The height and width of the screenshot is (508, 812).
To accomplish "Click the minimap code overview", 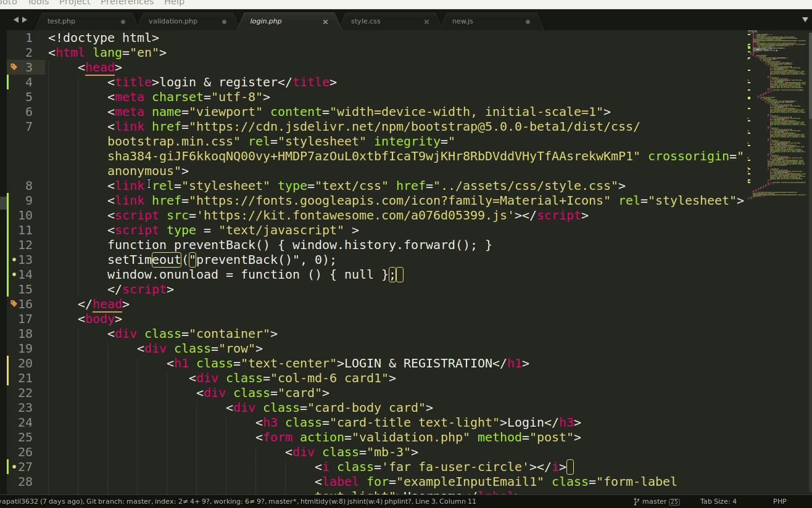I will [x=776, y=114].
